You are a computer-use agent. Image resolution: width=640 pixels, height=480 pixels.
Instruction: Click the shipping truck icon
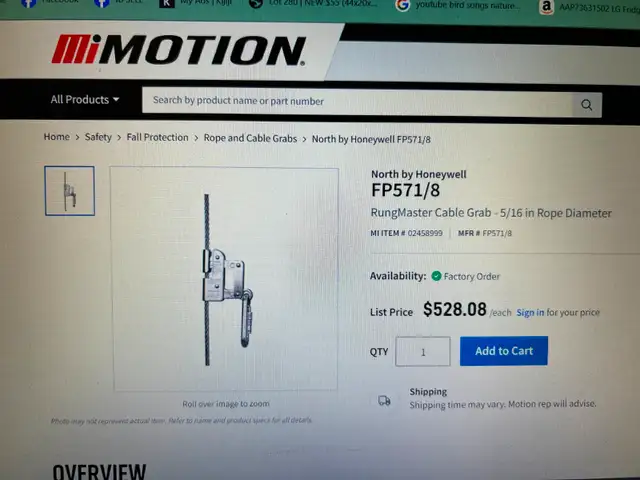click(x=384, y=400)
